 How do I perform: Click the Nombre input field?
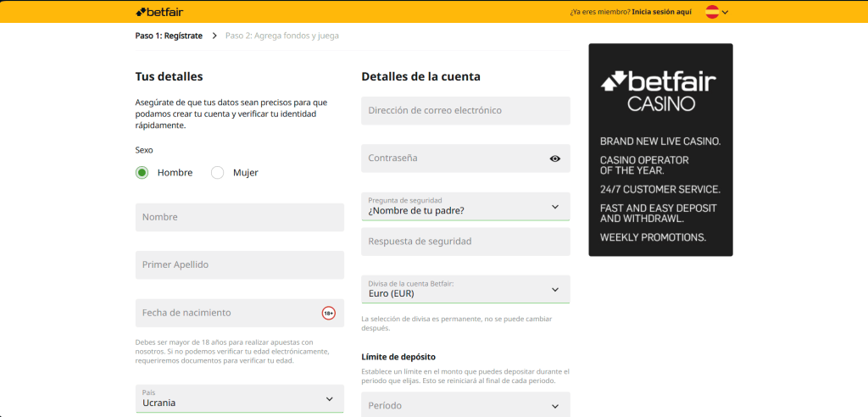(240, 217)
